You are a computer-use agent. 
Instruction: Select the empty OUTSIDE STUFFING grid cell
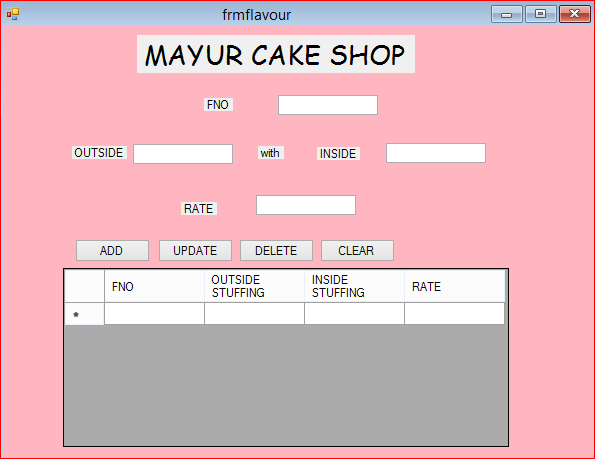[x=254, y=314]
